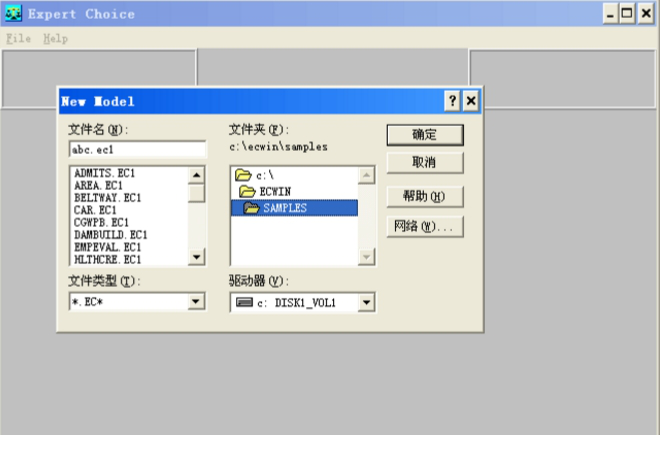Select BELTWAY.EC1 in the file list
Viewport: 660px width, 452px height.
[x=107, y=197]
